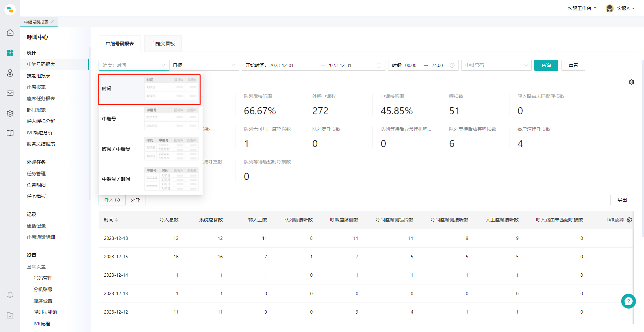Image resolution: width=644 pixels, height=332 pixels.
Task: Open the help question mark floating button
Action: pyautogui.click(x=628, y=301)
